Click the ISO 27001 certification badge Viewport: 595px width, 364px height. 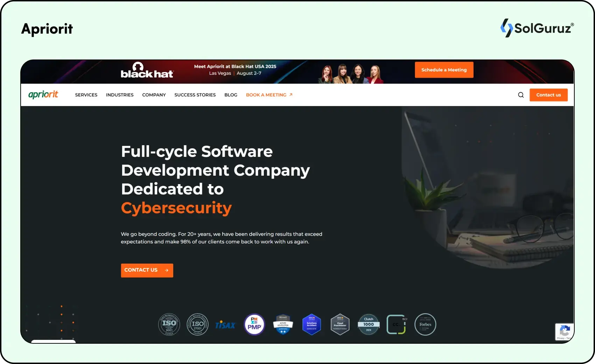point(197,324)
